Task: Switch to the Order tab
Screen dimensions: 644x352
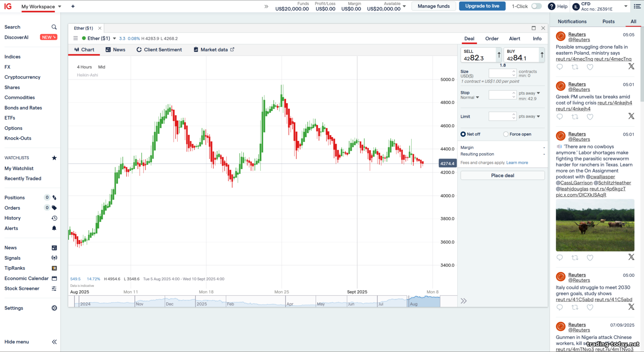Action: click(492, 39)
